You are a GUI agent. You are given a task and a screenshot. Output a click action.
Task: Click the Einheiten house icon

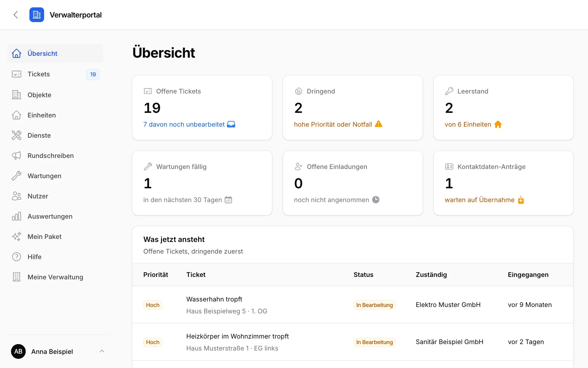click(17, 115)
